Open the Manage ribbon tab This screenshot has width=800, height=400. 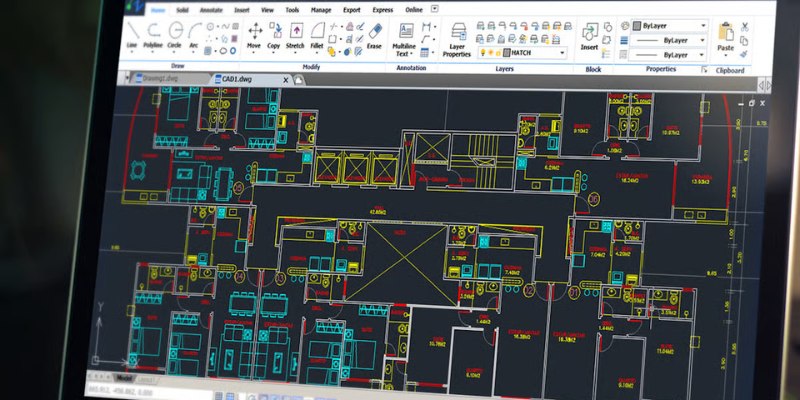pos(321,9)
